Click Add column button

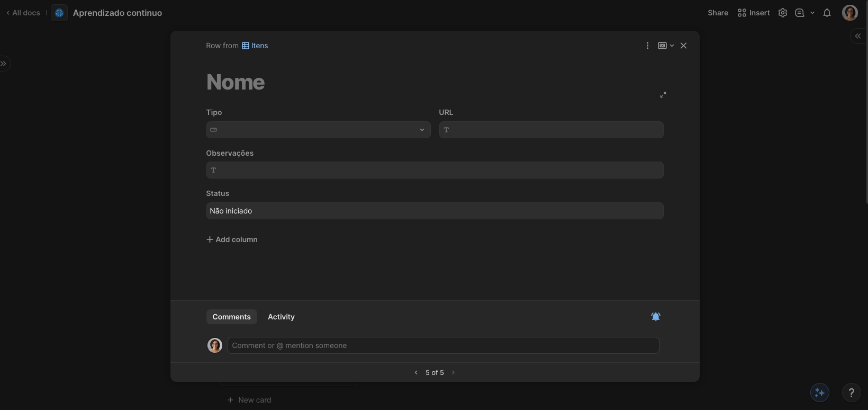pos(232,239)
